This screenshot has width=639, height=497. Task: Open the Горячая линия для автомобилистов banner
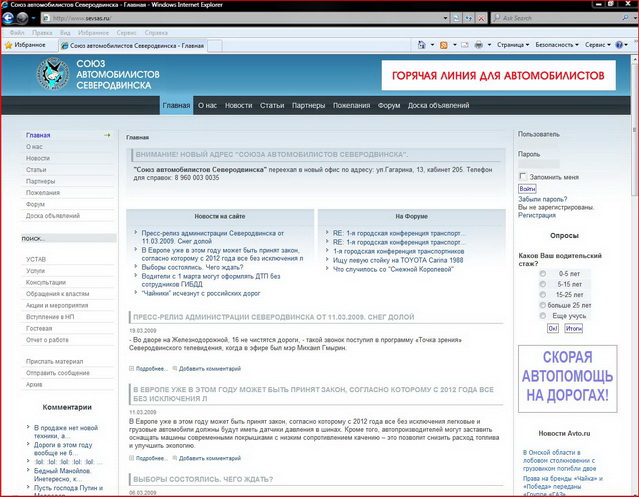(498, 75)
